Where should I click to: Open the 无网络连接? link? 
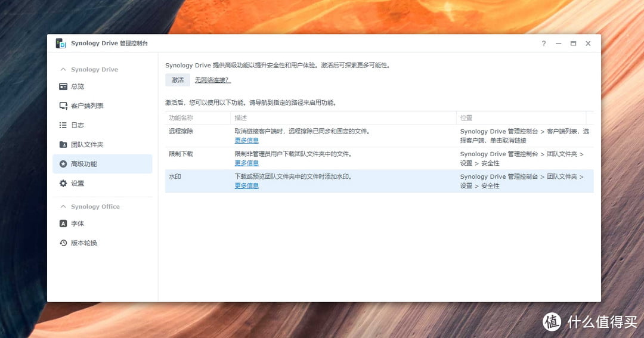click(212, 80)
